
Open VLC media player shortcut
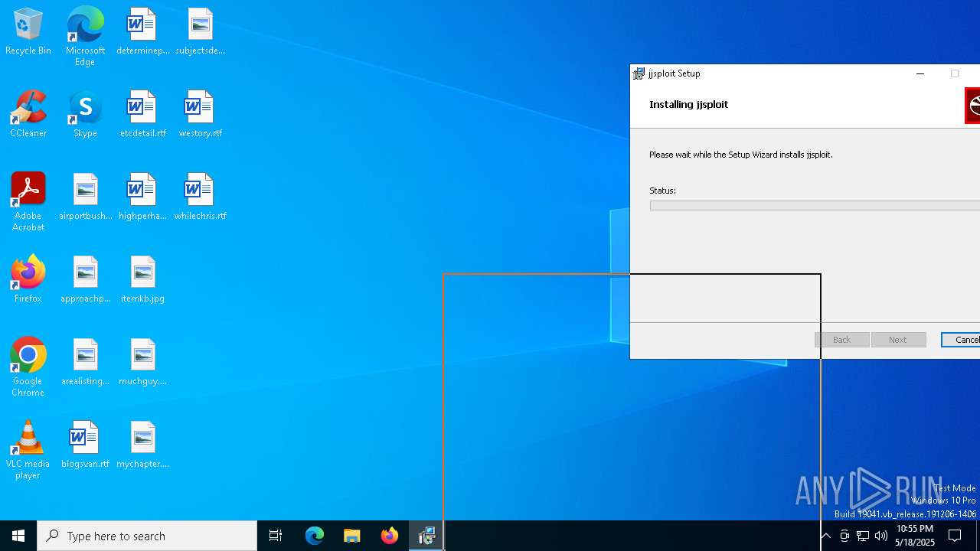[x=28, y=450]
